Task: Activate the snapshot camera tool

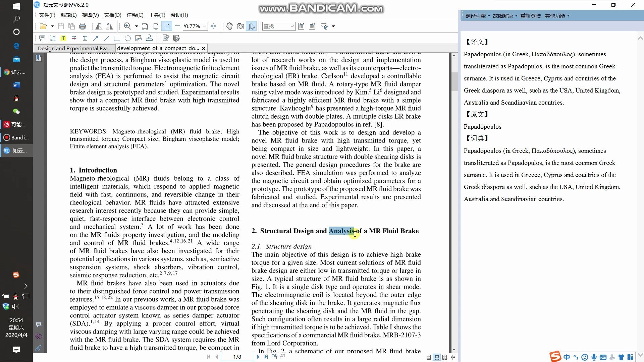Action: coord(240,26)
